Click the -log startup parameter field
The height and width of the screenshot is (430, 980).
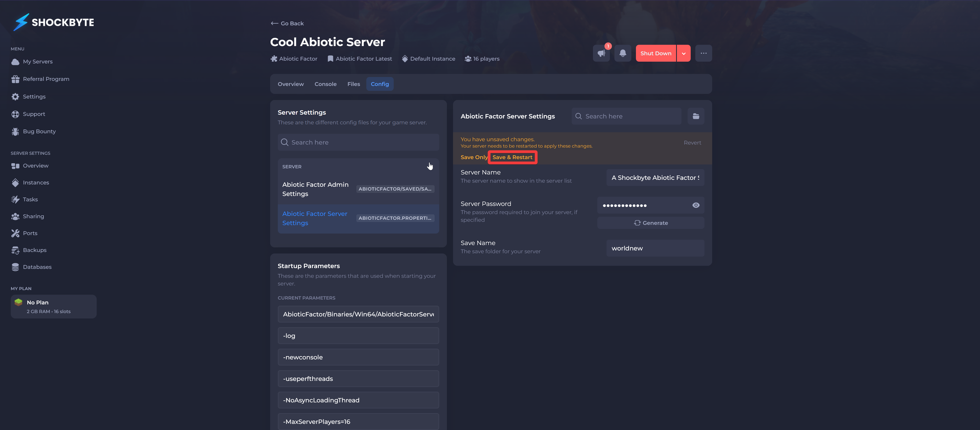(x=358, y=336)
